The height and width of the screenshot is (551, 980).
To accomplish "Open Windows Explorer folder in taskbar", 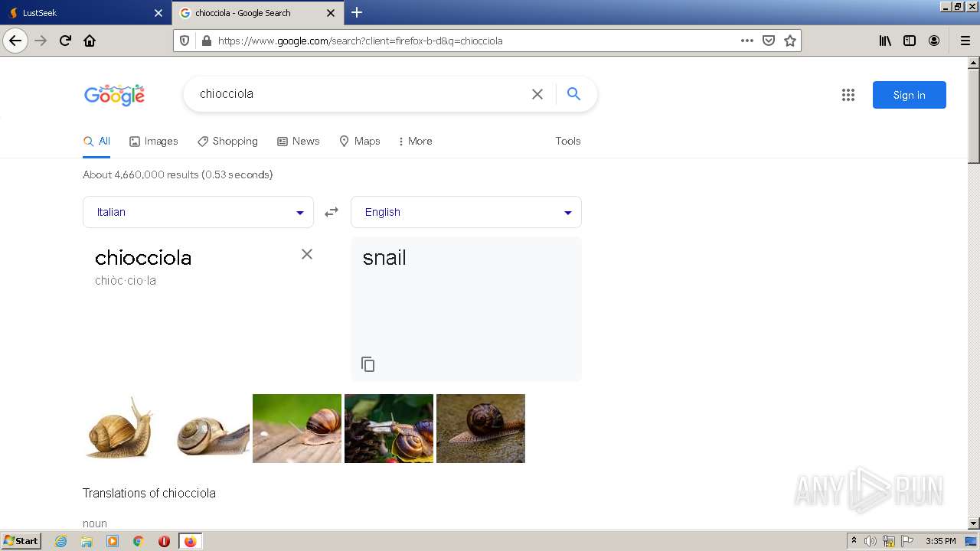I will (87, 541).
